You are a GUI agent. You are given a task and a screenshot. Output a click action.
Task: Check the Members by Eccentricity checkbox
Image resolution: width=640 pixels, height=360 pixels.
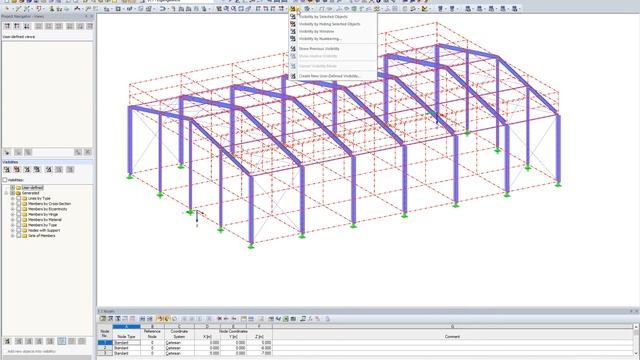18,209
